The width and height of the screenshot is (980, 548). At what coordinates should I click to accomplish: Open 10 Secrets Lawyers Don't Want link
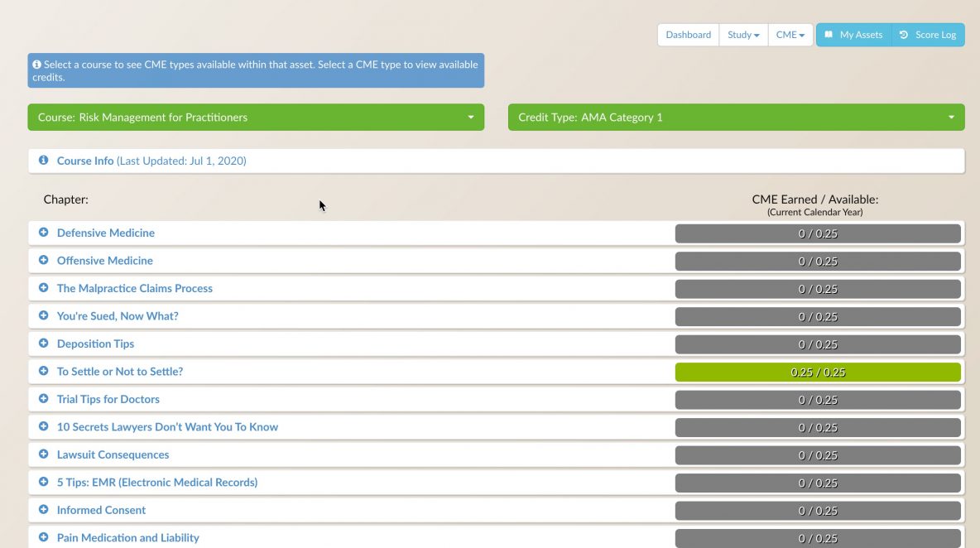(x=167, y=427)
